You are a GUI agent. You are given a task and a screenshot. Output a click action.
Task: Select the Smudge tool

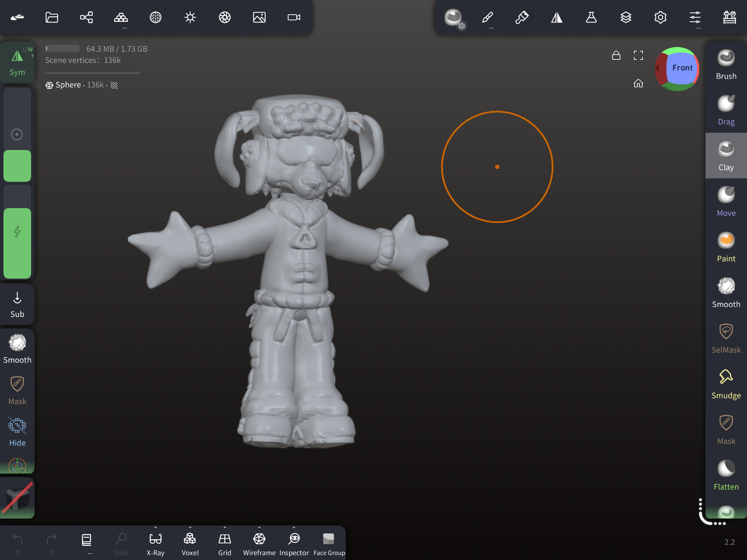(x=726, y=384)
